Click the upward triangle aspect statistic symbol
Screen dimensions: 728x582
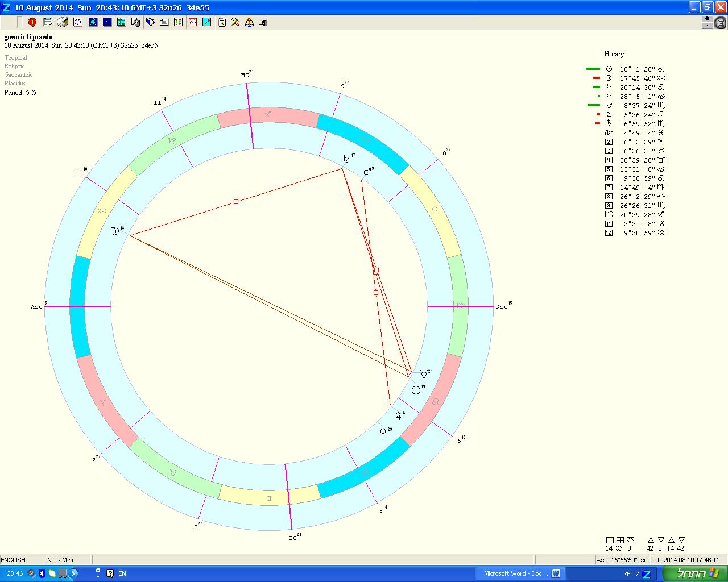point(651,540)
